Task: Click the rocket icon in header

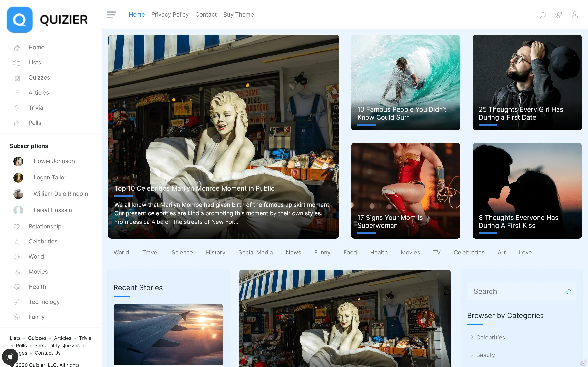Action: [558, 15]
